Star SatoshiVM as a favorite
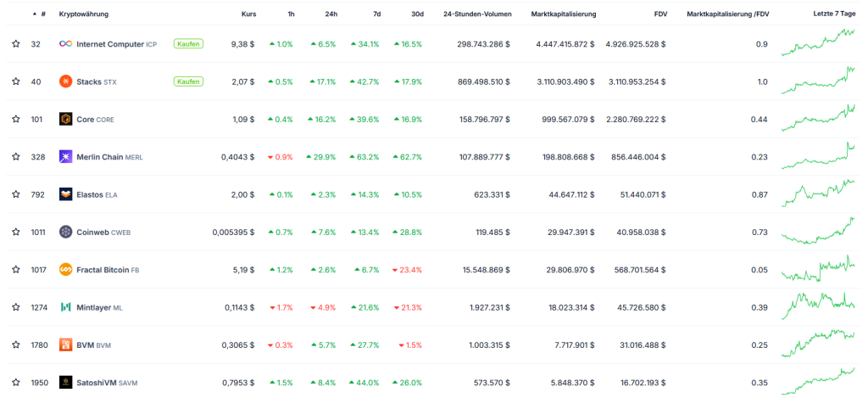 (16, 383)
